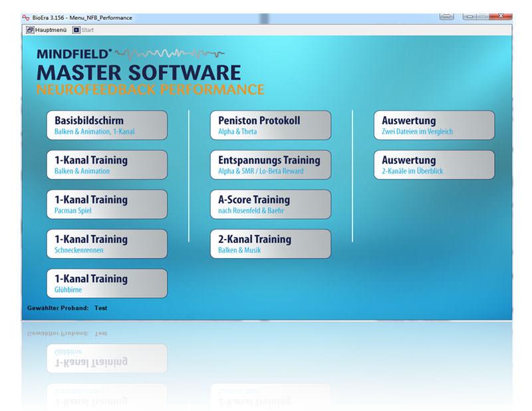532x411 pixels.
Task: Start Entspannungs Training Alpha & SMR
Action: (271, 165)
